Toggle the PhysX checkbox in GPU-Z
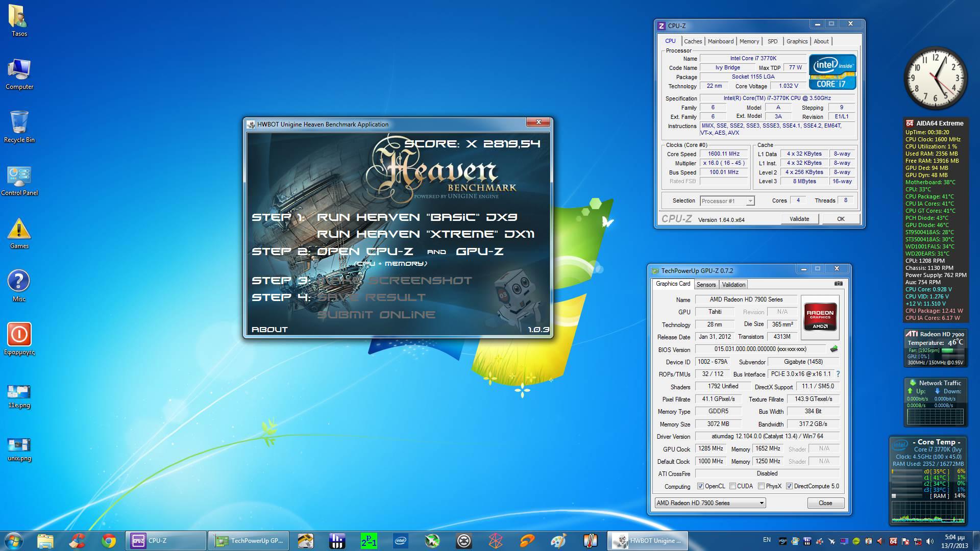 pyautogui.click(x=761, y=486)
